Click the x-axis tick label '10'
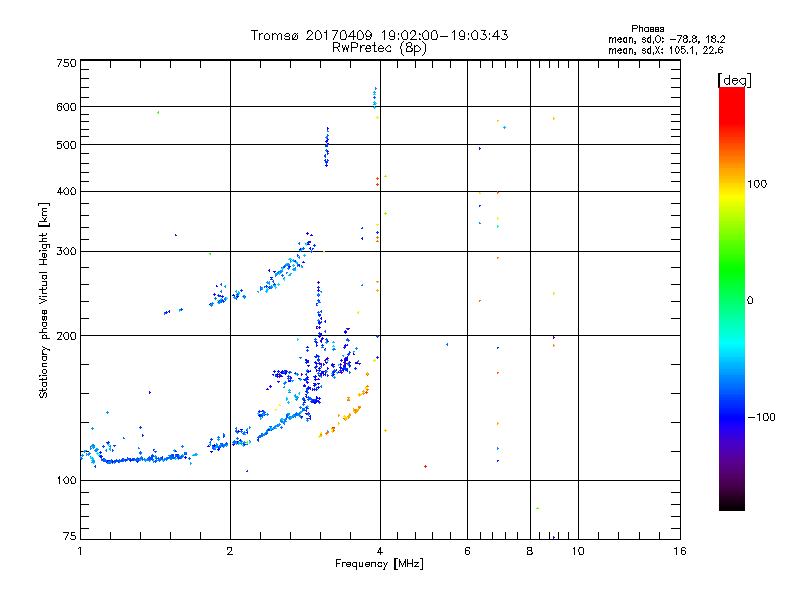 [578, 551]
